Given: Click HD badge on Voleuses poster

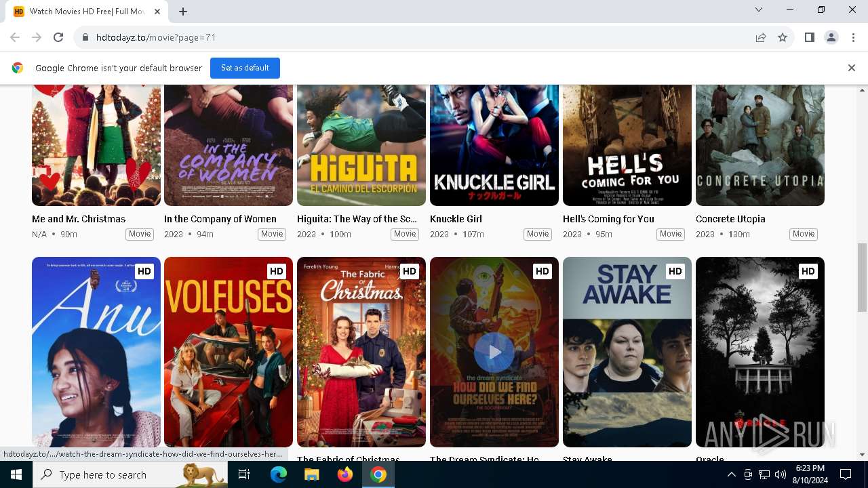Looking at the screenshot, I should click(x=276, y=271).
